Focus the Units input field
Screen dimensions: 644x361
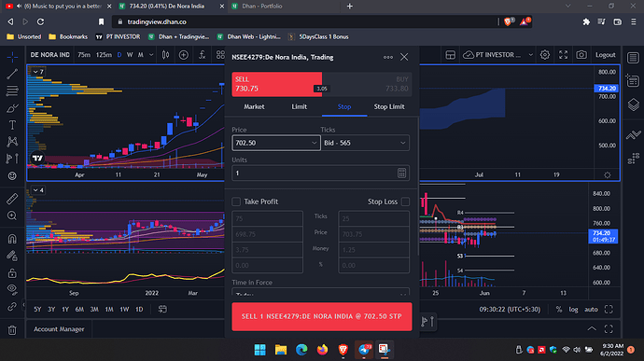click(x=315, y=173)
